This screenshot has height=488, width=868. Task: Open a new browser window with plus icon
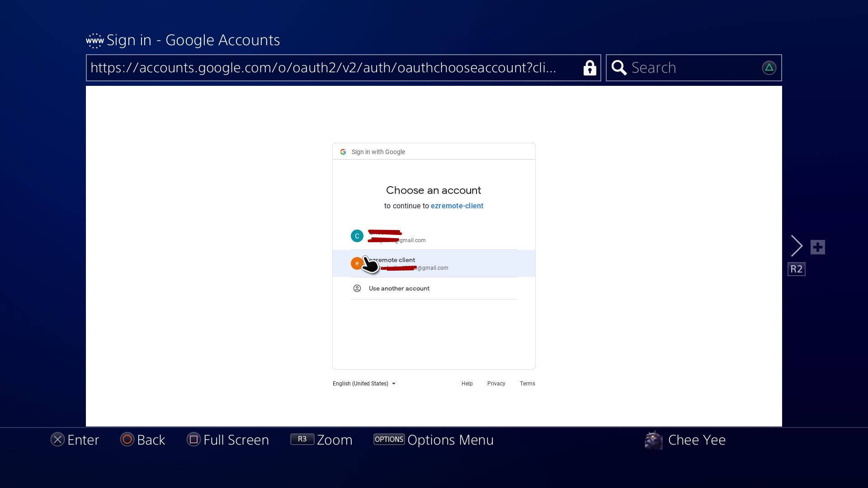[818, 247]
